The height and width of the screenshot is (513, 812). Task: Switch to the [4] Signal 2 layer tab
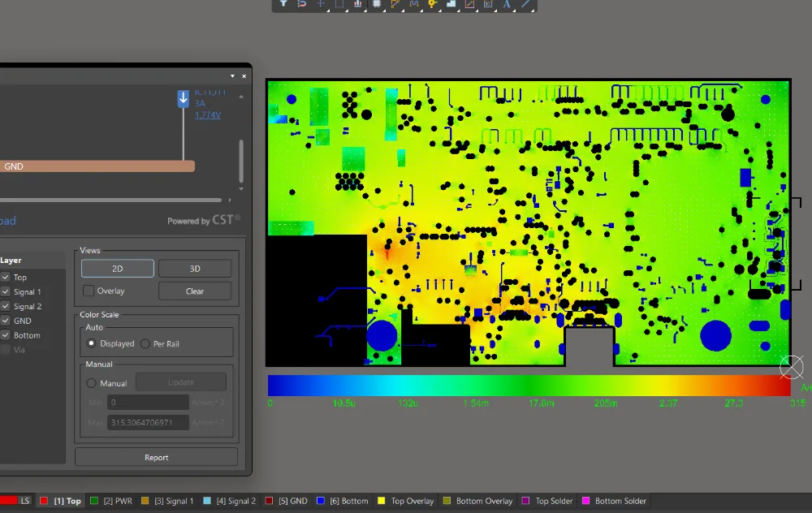(x=230, y=501)
